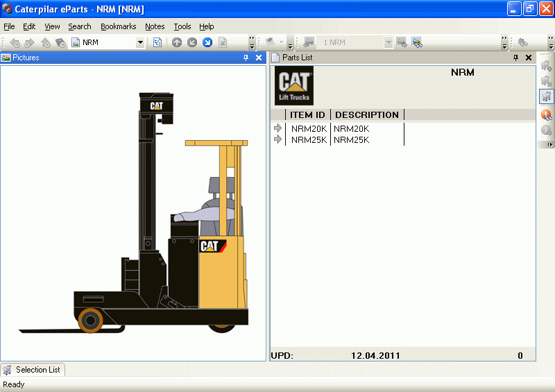Click the Parts List panel document icon
This screenshot has width=555, height=392.
coord(275,58)
